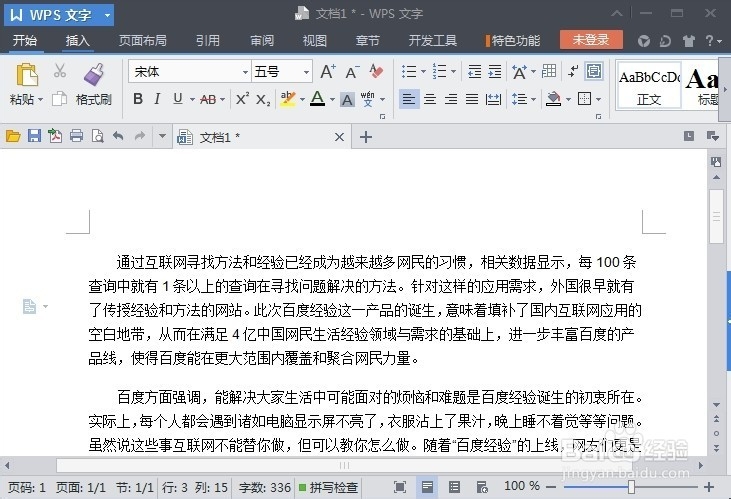Toggle spell check 拼写检查
731x499 pixels.
(329, 488)
